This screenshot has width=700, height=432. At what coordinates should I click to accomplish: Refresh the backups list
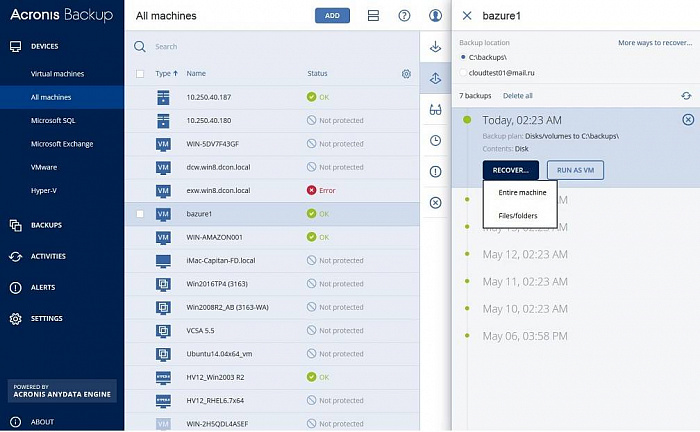686,95
